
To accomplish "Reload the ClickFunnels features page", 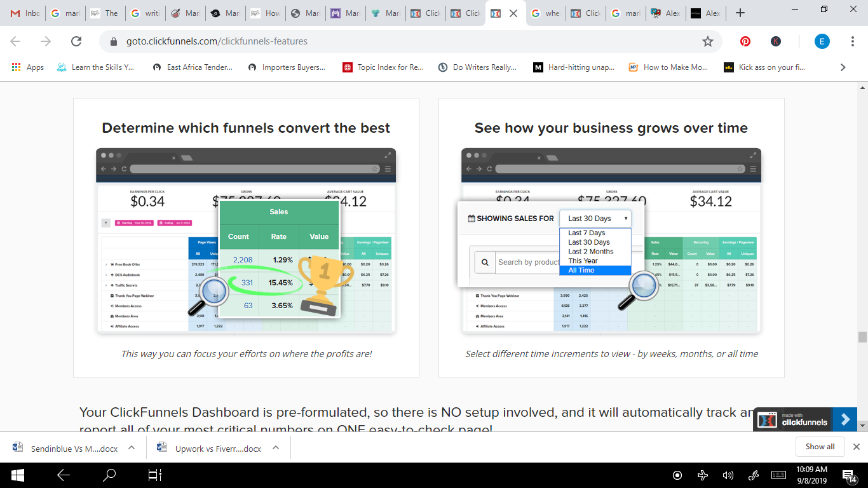I will 76,41.
